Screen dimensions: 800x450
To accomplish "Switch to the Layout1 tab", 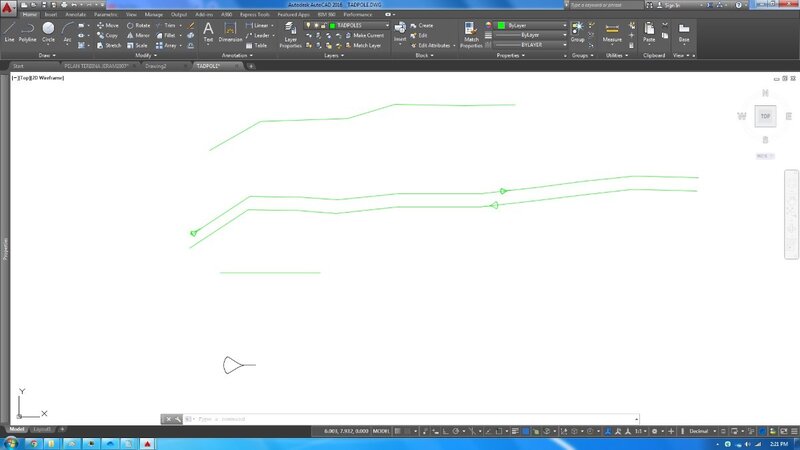I will 42,430.
